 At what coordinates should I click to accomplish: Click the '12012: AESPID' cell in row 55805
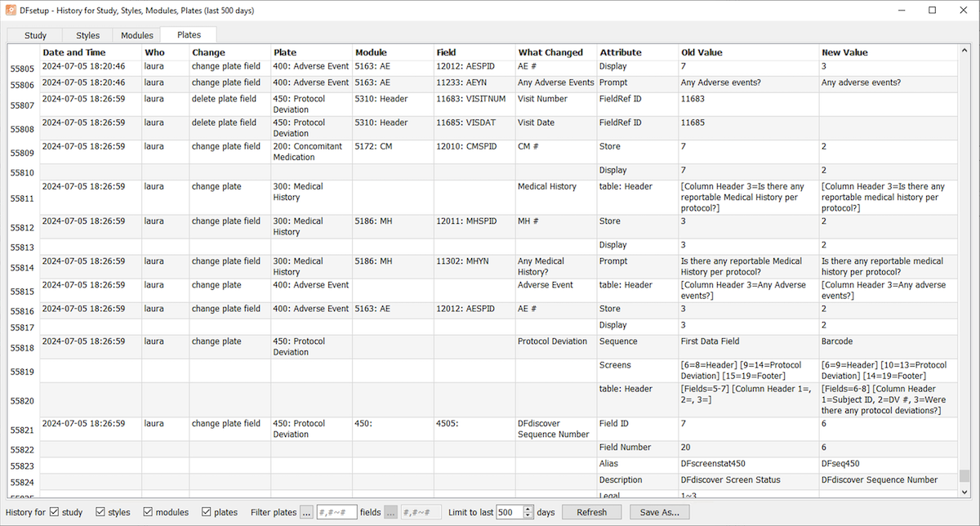(474, 67)
